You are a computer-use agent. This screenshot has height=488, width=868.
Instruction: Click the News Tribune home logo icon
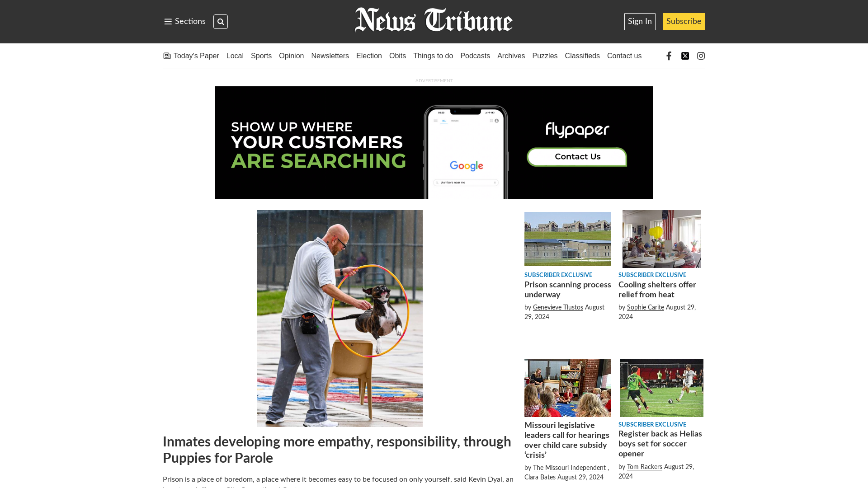click(434, 21)
